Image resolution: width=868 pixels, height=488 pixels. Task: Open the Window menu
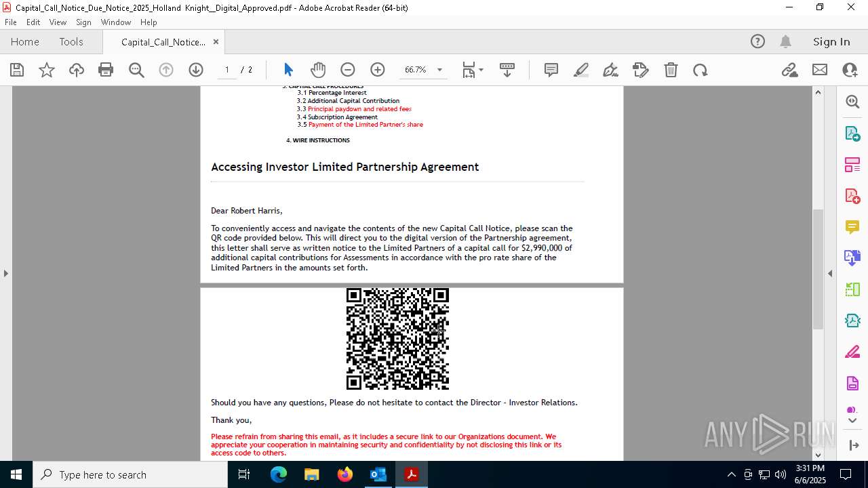pos(116,22)
